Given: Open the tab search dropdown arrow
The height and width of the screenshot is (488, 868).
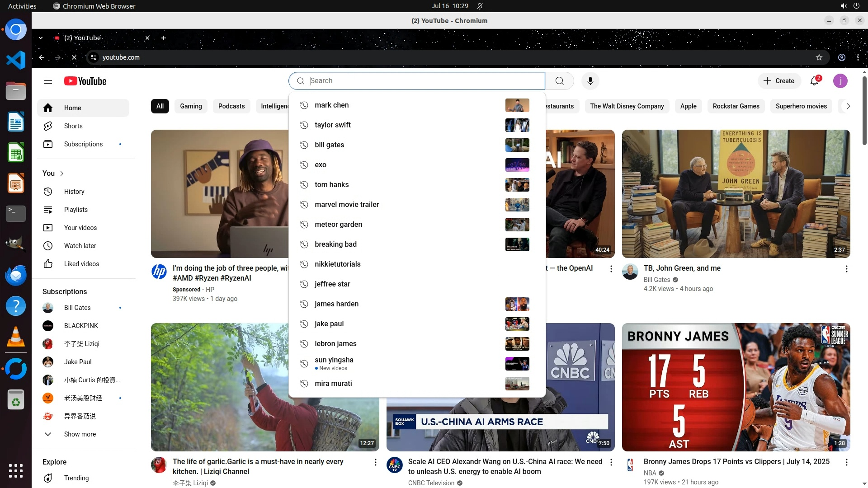Looking at the screenshot, I should [41, 38].
